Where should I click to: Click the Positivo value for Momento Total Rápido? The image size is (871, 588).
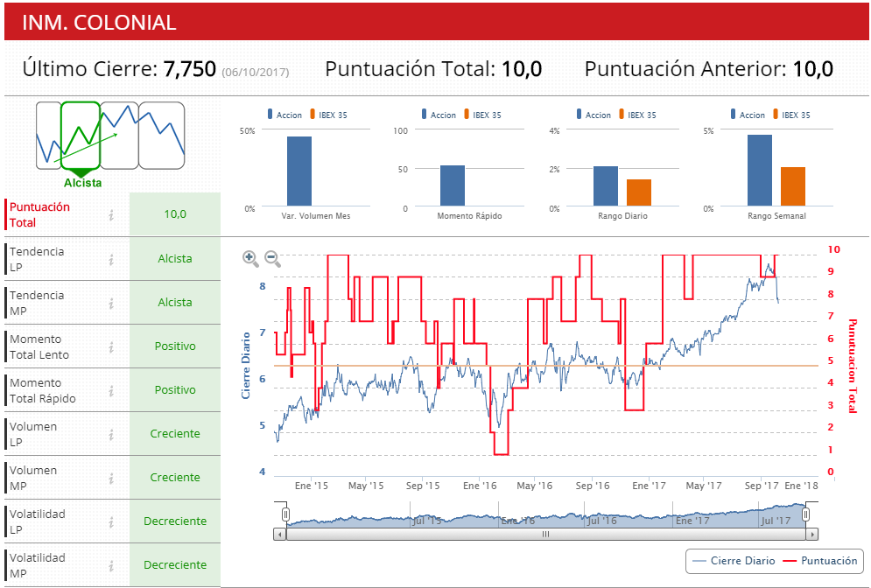(x=175, y=390)
